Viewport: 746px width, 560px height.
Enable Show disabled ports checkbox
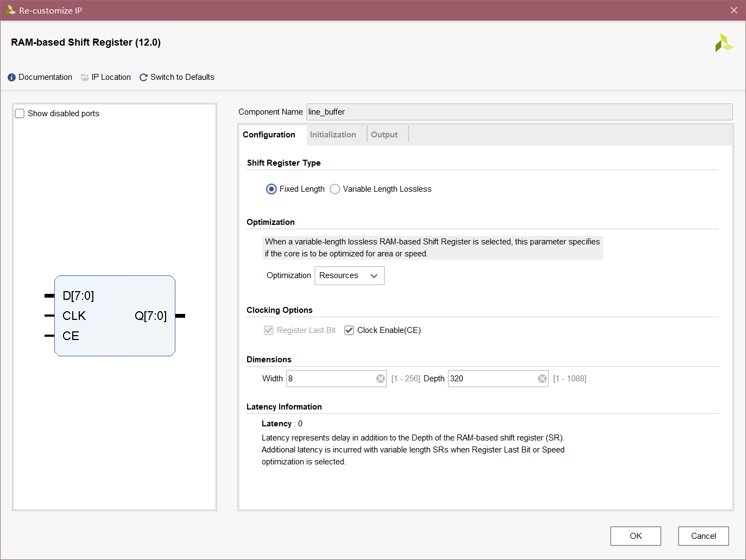(20, 114)
